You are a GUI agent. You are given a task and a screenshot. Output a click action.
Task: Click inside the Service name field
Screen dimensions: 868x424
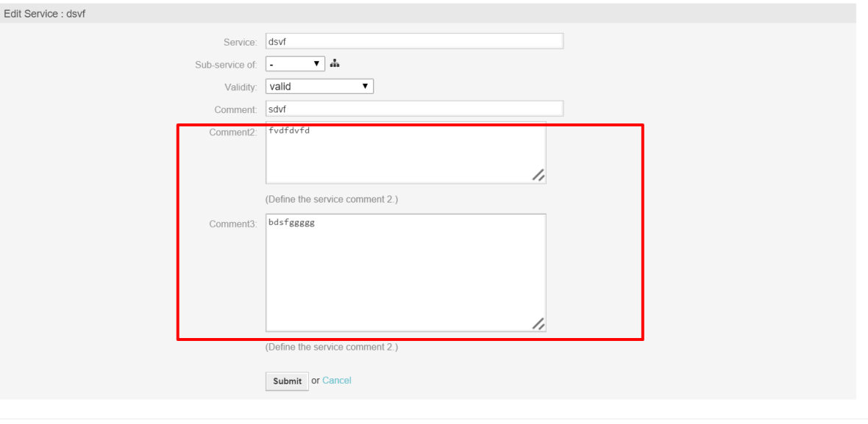click(x=412, y=41)
